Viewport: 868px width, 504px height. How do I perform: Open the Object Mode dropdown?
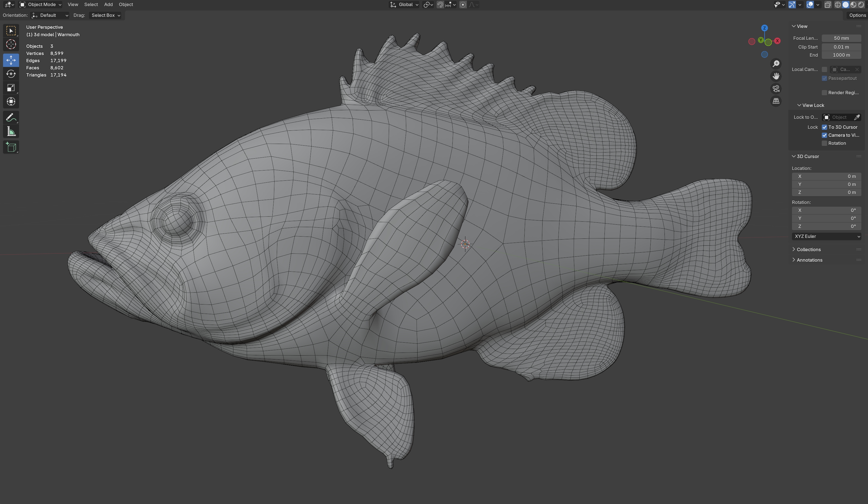point(41,4)
